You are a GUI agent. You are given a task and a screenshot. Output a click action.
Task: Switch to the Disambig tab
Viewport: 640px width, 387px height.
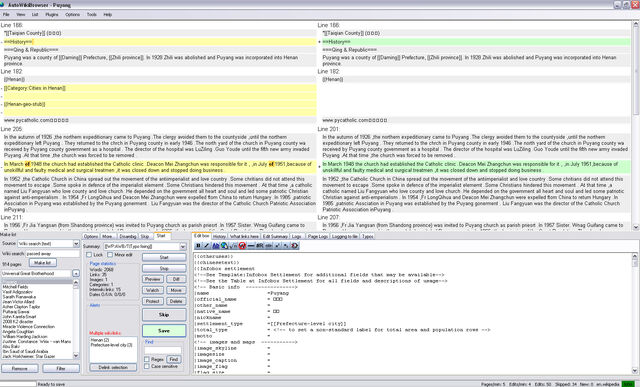pos(128,236)
